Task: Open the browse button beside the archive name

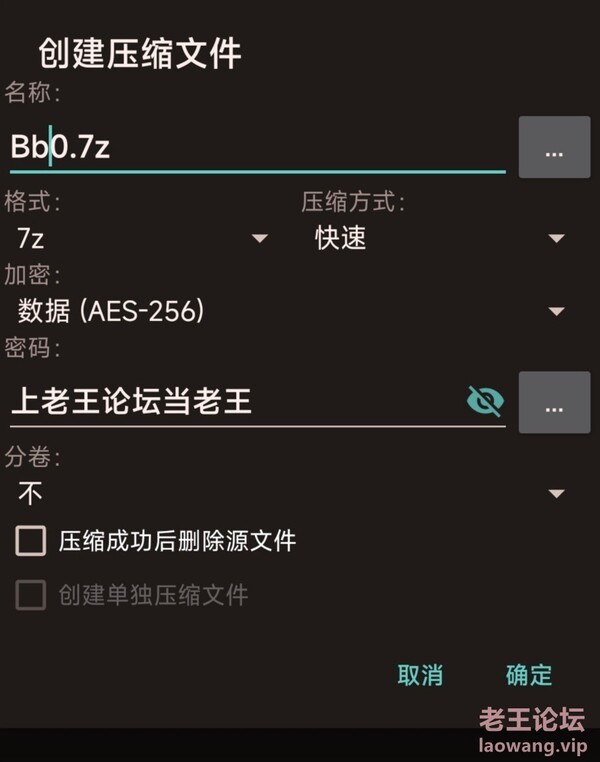Action: click(x=554, y=147)
